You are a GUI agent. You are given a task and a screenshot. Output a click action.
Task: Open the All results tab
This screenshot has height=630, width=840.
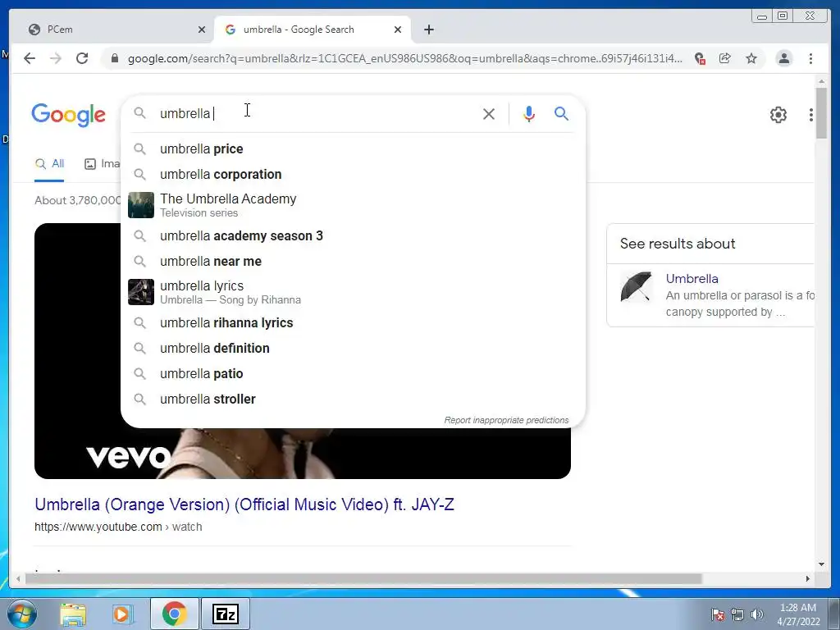coord(49,164)
